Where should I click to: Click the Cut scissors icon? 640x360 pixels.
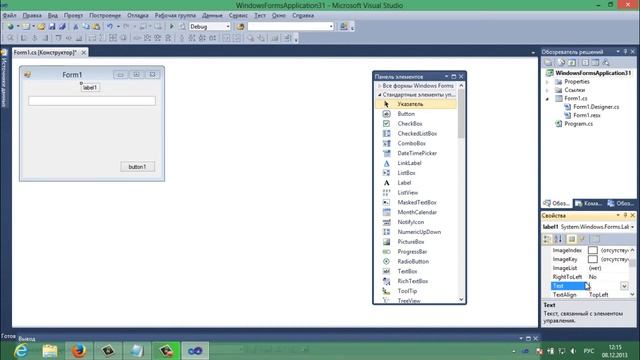click(76, 27)
